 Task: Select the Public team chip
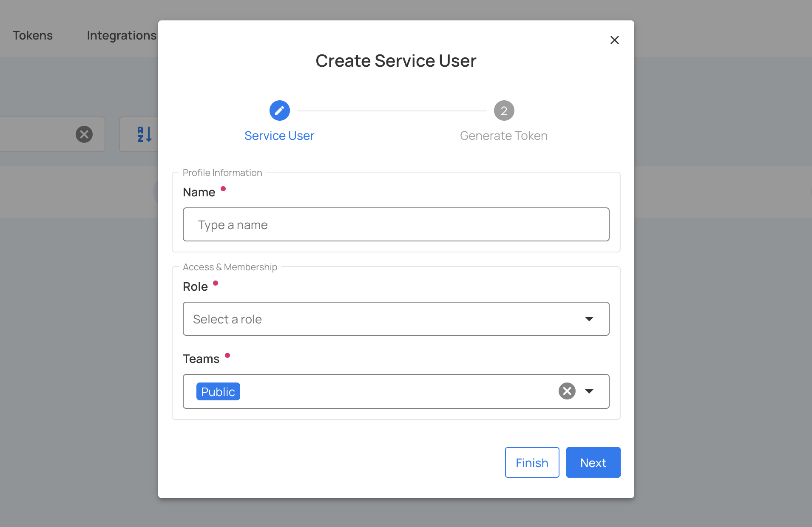(x=218, y=391)
